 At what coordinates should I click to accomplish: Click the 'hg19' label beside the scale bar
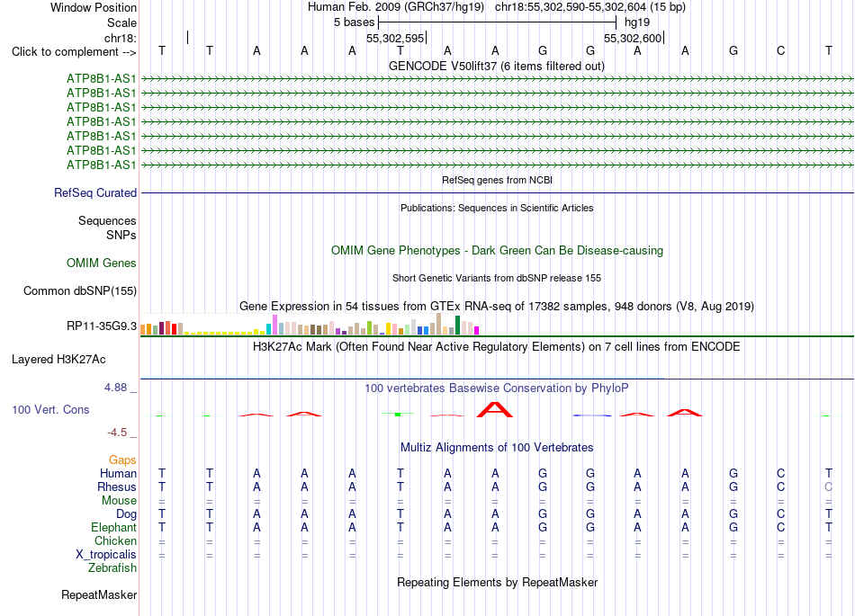click(x=637, y=22)
